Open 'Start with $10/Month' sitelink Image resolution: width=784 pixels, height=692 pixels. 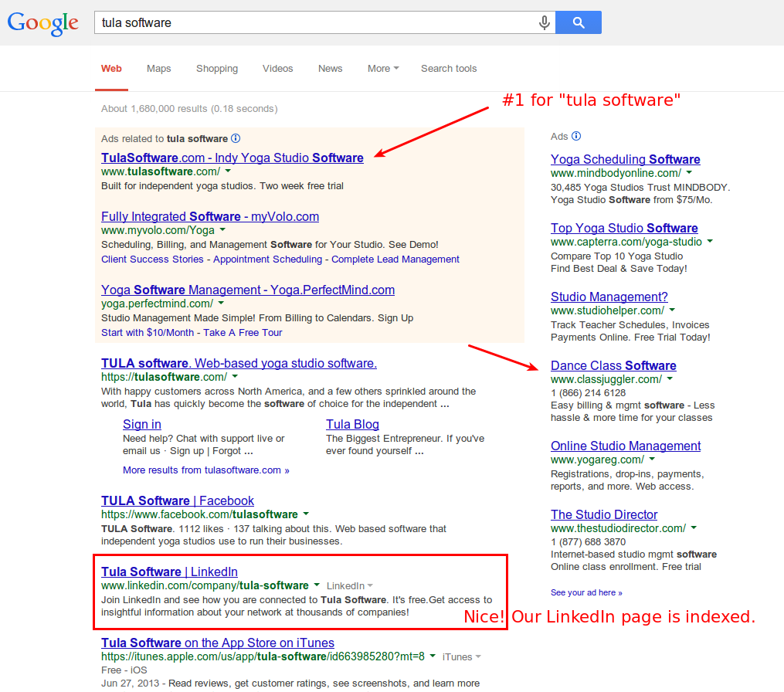coord(147,333)
